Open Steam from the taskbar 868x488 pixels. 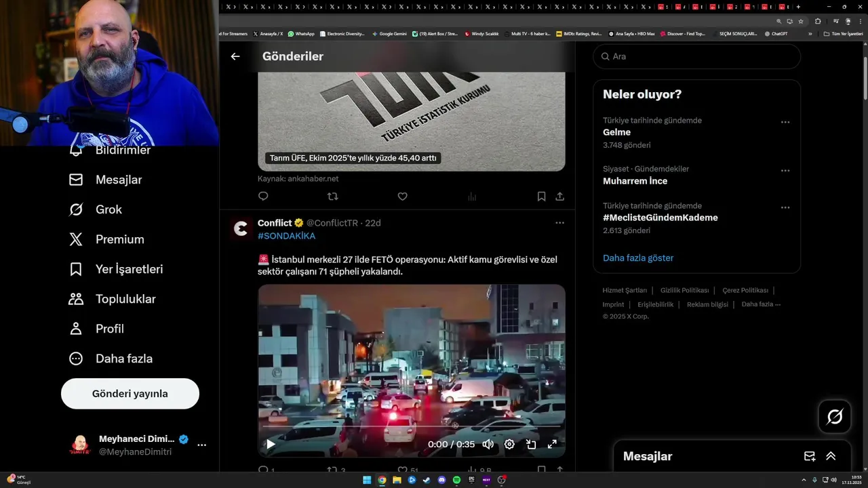pos(427,480)
